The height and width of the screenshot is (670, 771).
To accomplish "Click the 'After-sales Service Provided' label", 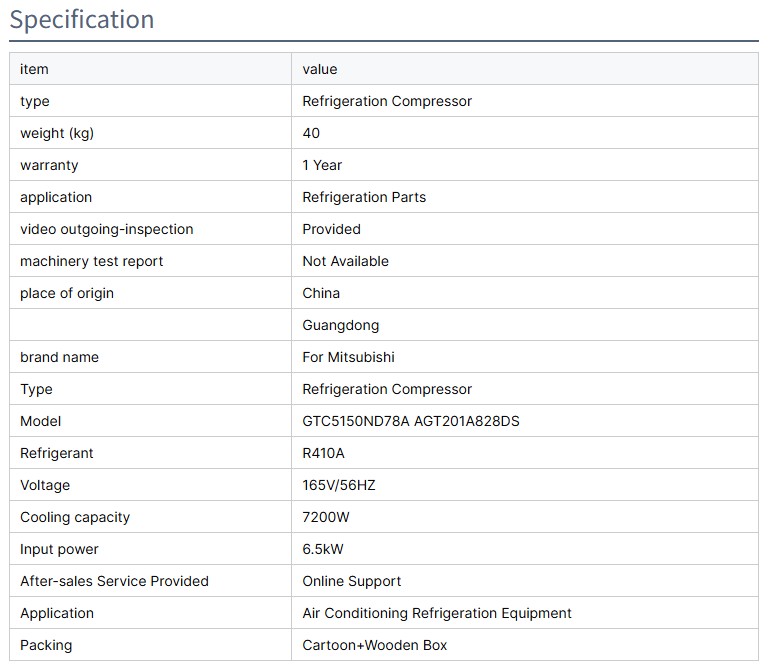I will click(115, 581).
